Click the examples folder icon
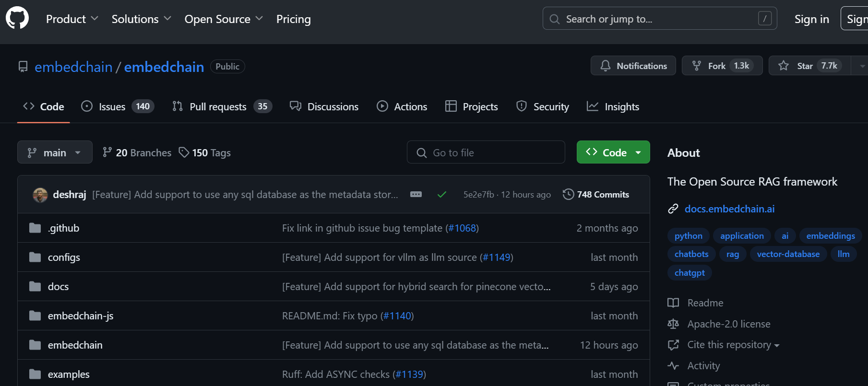This screenshot has height=386, width=868. (35, 374)
